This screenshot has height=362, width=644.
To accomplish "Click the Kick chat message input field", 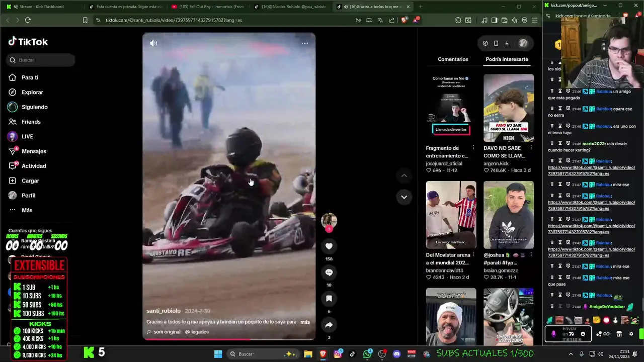I will 569,334.
